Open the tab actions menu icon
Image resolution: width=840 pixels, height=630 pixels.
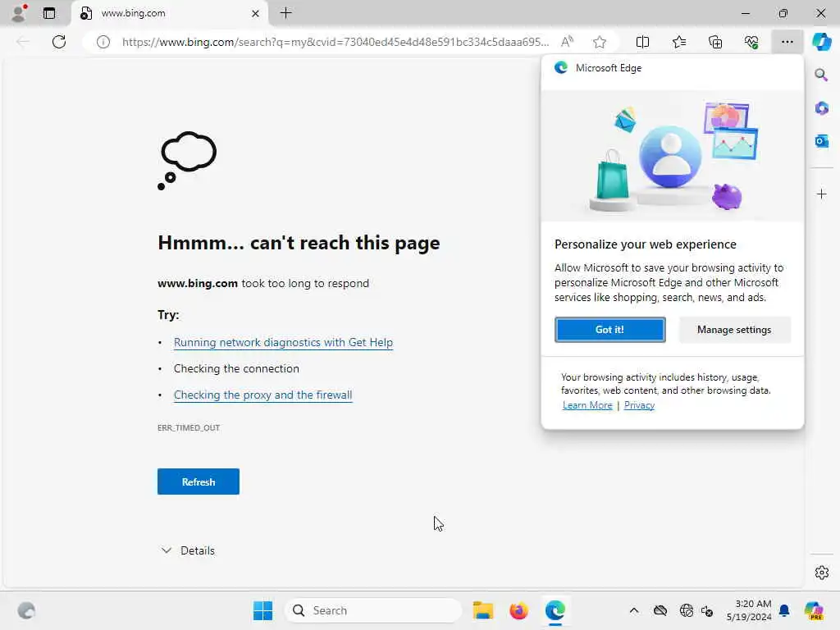[49, 13]
